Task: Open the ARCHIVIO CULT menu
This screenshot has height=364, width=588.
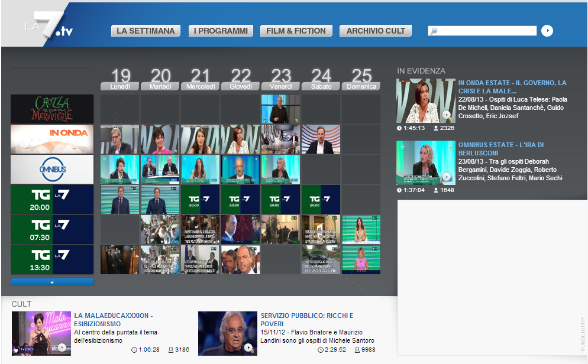Action: click(x=376, y=31)
